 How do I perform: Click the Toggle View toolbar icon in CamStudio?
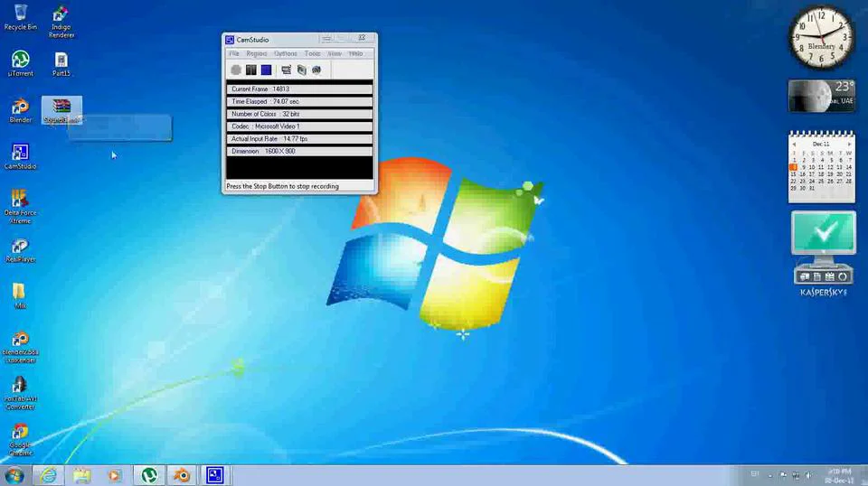coord(287,70)
